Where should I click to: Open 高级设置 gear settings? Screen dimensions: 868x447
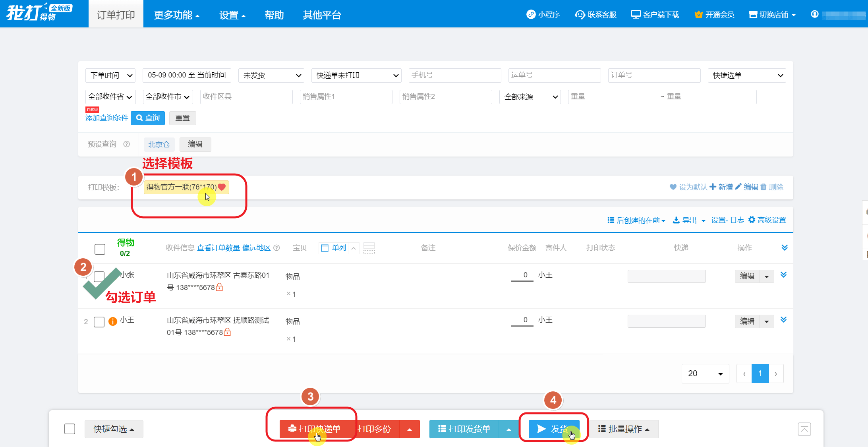767,220
